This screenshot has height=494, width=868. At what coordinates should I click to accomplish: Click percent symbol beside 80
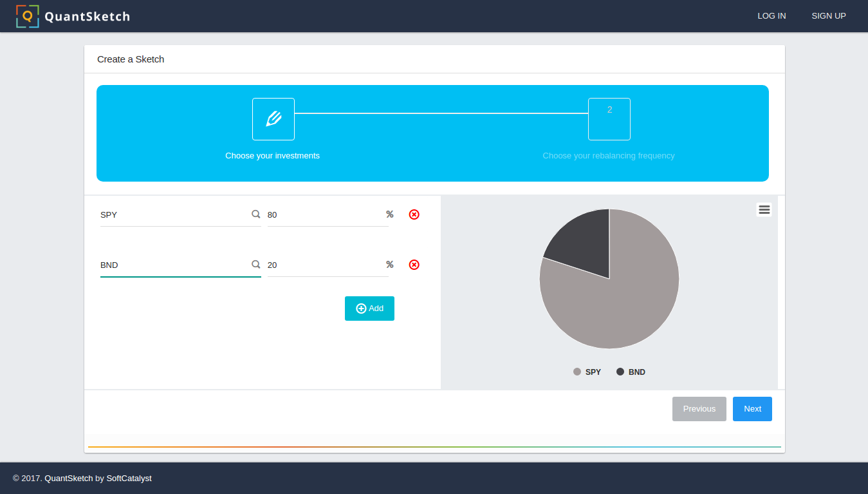point(389,214)
